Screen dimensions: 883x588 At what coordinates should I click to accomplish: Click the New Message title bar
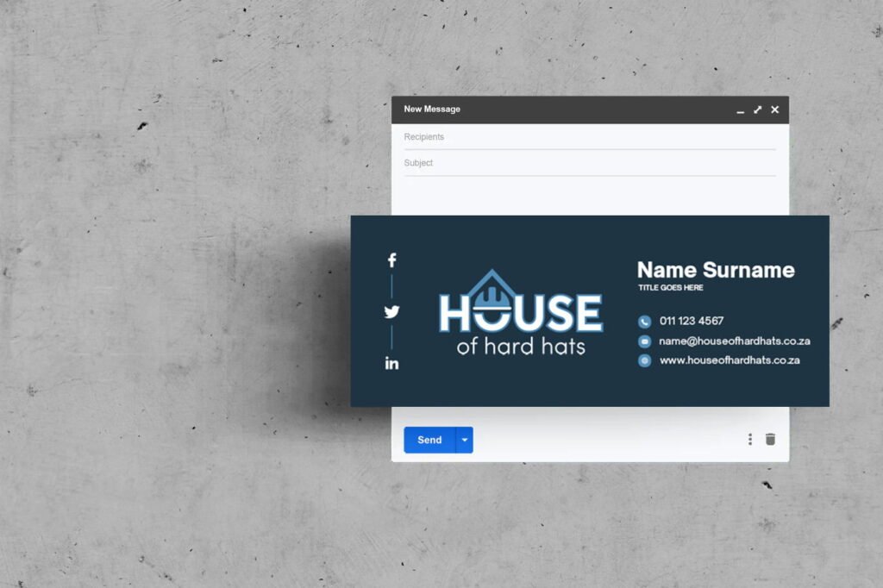point(560,109)
